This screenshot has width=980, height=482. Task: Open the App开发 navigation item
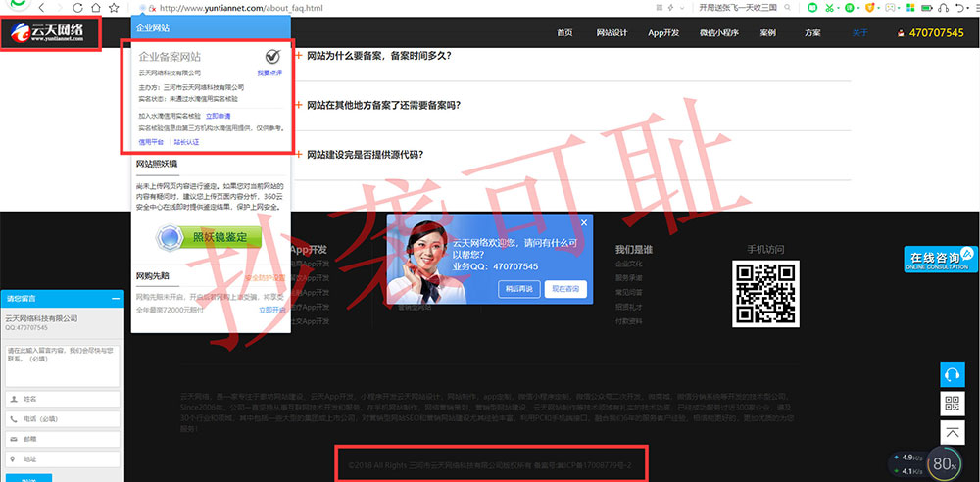(x=663, y=32)
